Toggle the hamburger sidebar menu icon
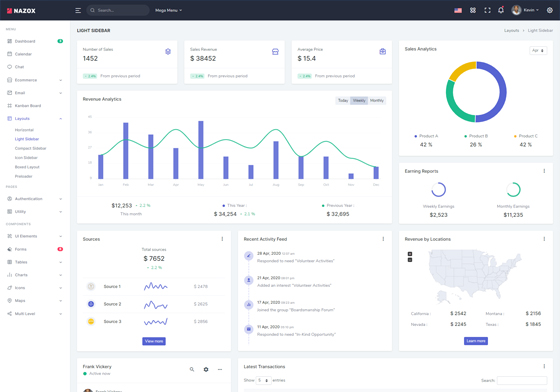Screen dimensions: 560x392 [x=78, y=10]
